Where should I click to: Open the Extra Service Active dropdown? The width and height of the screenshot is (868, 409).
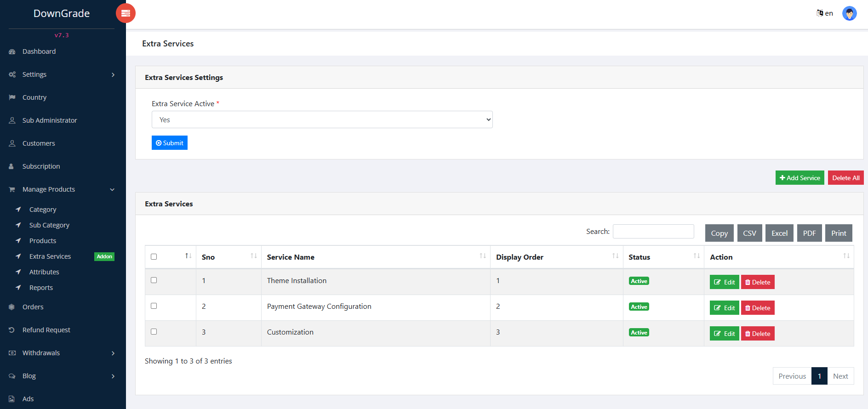[x=322, y=119]
